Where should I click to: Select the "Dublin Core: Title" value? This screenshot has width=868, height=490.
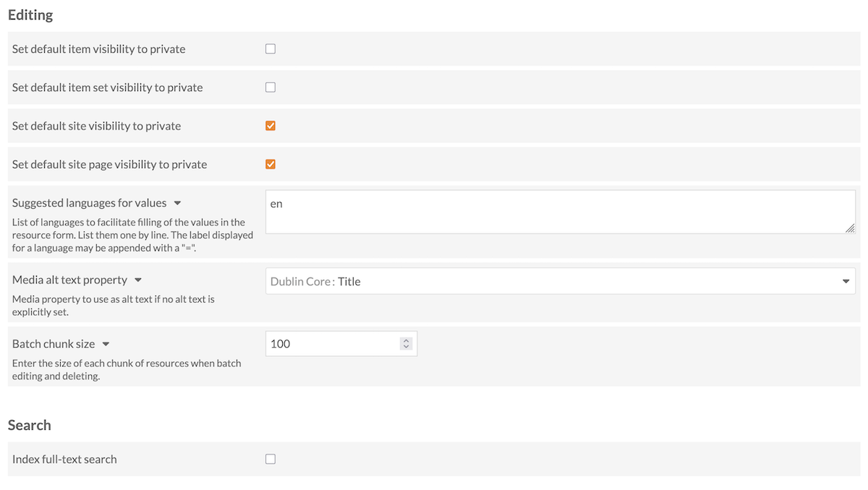pyautogui.click(x=313, y=281)
